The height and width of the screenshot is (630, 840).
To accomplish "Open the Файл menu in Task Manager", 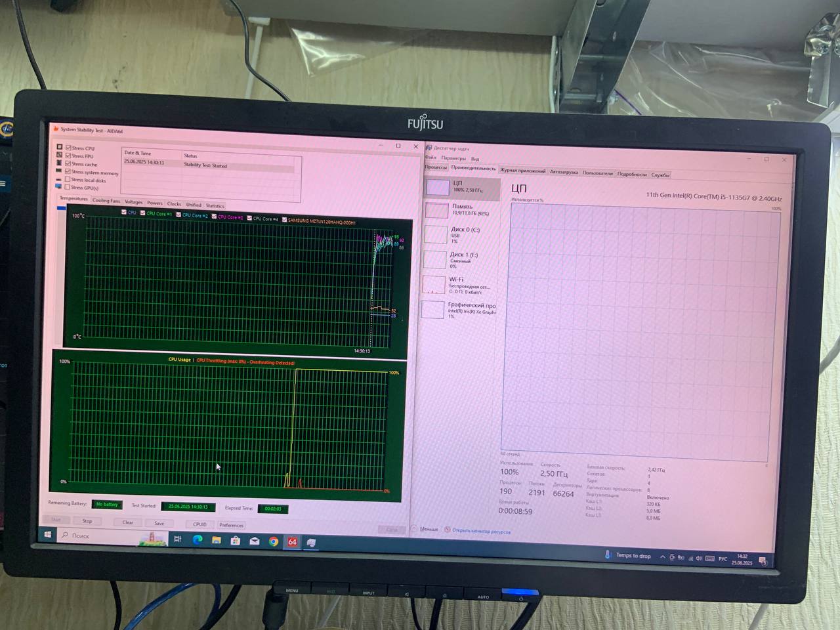I will click(x=430, y=157).
